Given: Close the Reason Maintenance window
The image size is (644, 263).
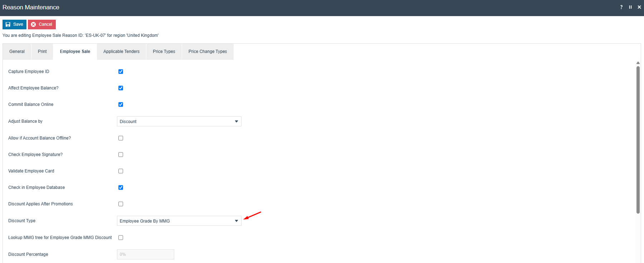Looking at the screenshot, I should 639,7.
